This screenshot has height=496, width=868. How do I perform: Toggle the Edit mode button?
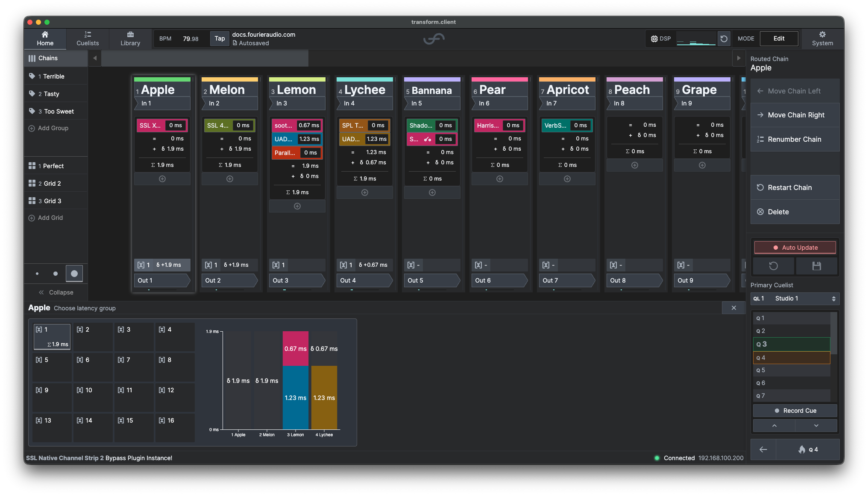(779, 38)
